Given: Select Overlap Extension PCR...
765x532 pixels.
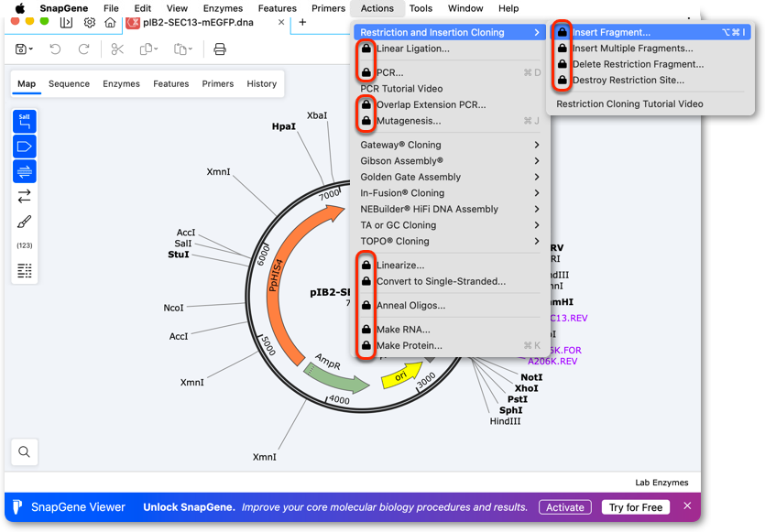Looking at the screenshot, I should (449, 104).
